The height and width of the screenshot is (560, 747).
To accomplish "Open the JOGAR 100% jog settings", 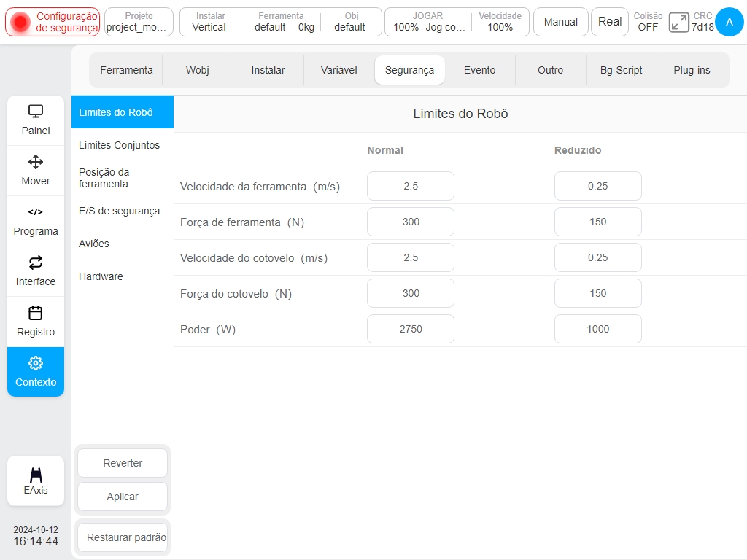I will tap(427, 22).
